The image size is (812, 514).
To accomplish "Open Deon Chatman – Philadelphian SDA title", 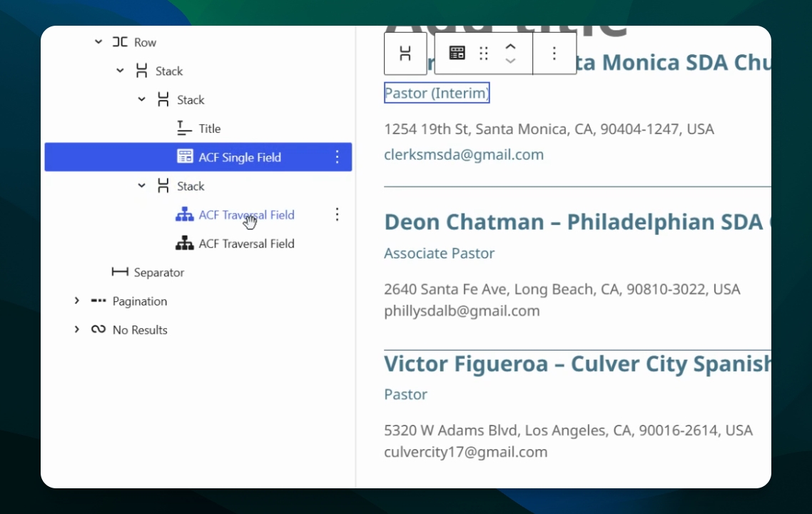I will point(577,222).
